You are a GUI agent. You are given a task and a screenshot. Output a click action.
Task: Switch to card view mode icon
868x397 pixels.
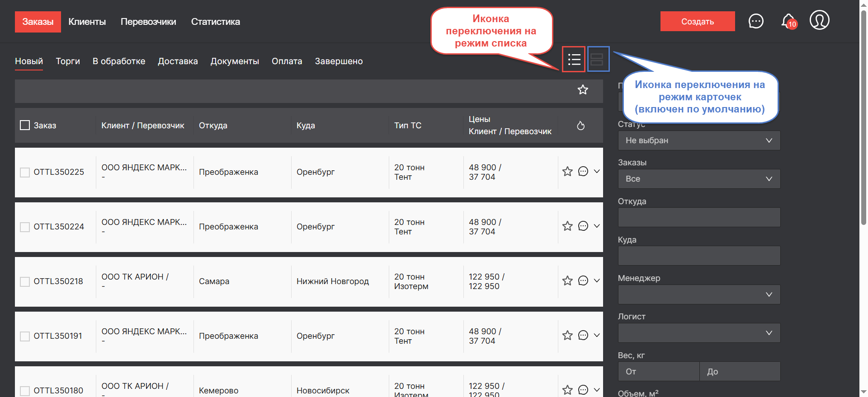click(597, 59)
